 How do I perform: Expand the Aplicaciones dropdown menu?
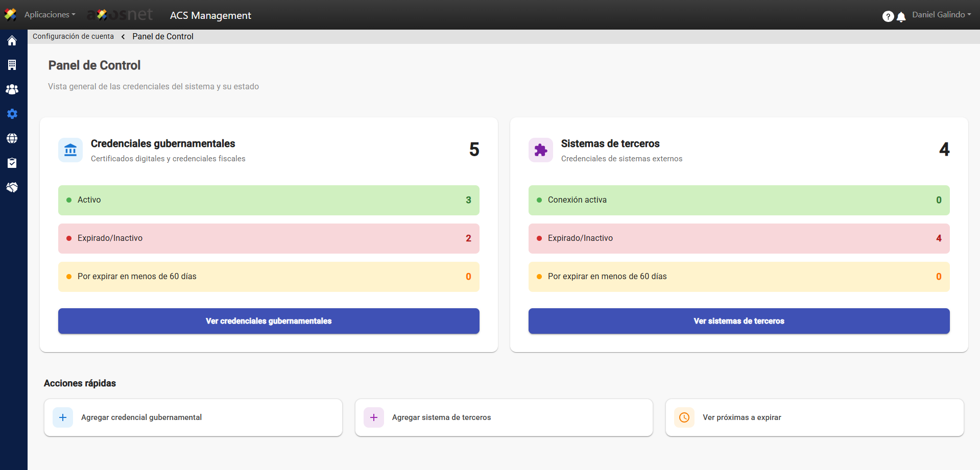pos(50,15)
